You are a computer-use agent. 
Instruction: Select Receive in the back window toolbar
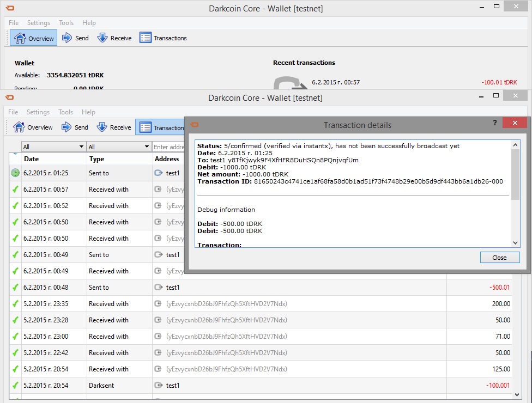coord(114,38)
